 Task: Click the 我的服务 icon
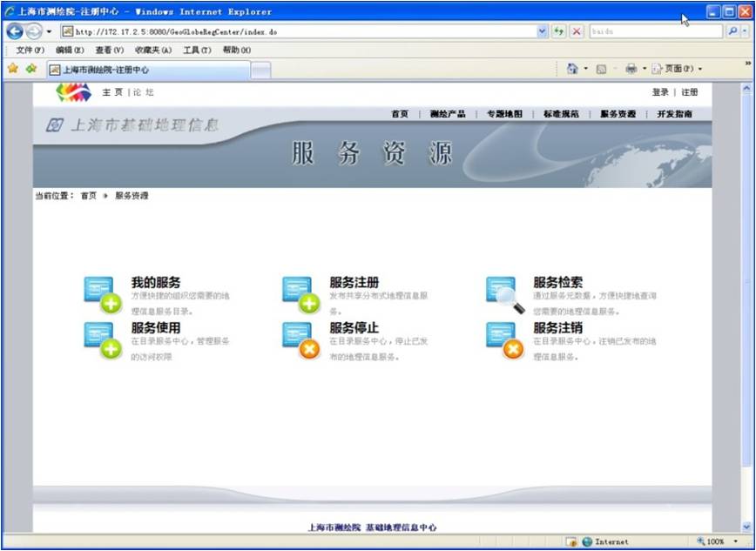(101, 294)
